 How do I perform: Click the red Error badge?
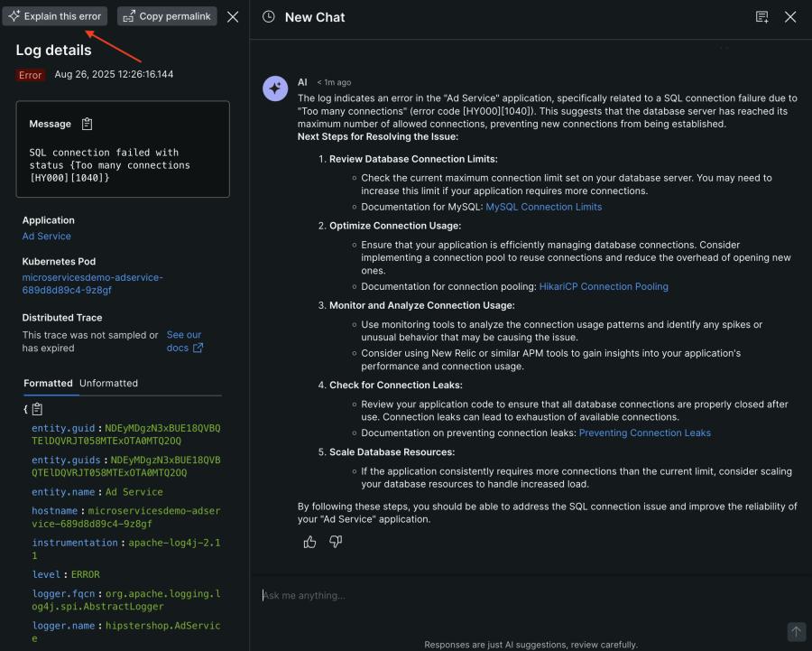(30, 75)
